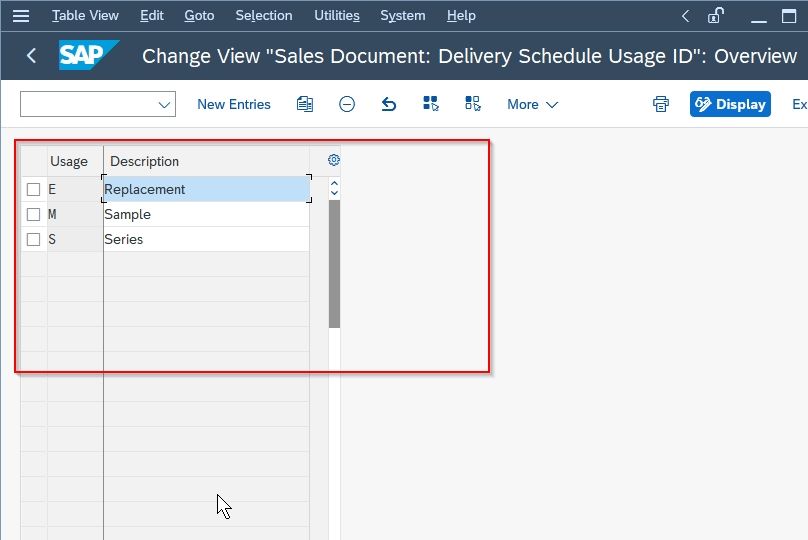This screenshot has height=540, width=808.
Task: Click the table scroll down arrow
Action: pos(334,193)
